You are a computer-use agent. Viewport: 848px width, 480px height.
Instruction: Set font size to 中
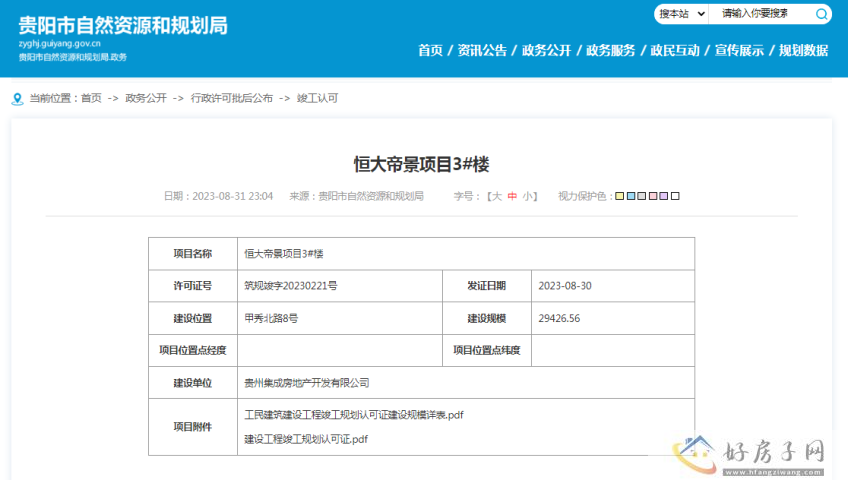click(512, 196)
